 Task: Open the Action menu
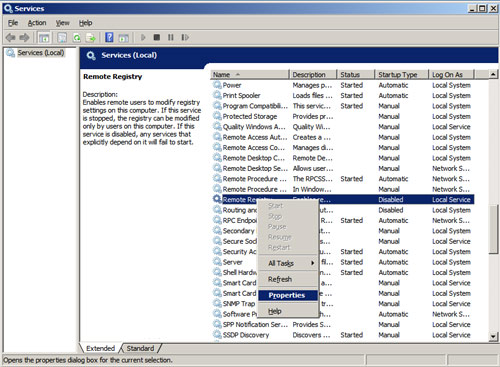(x=37, y=23)
